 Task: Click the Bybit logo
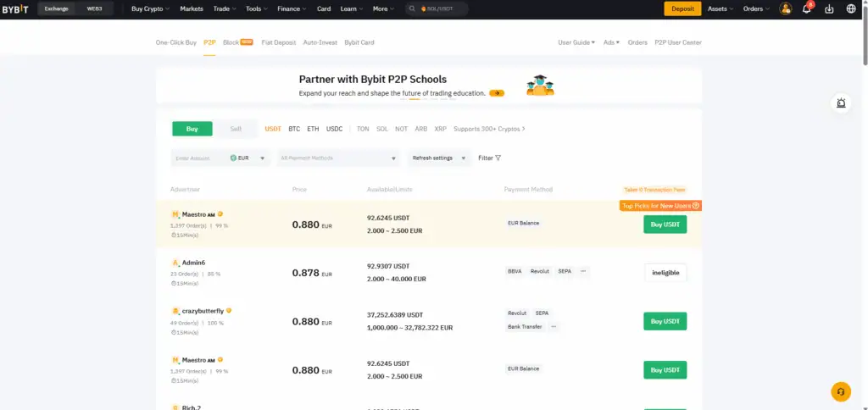coord(15,8)
